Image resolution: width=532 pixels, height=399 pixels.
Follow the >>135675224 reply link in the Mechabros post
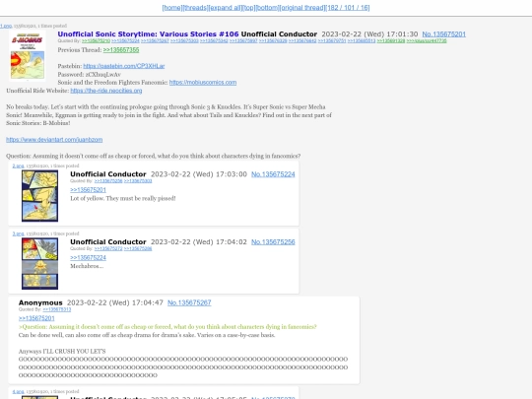[89, 258]
